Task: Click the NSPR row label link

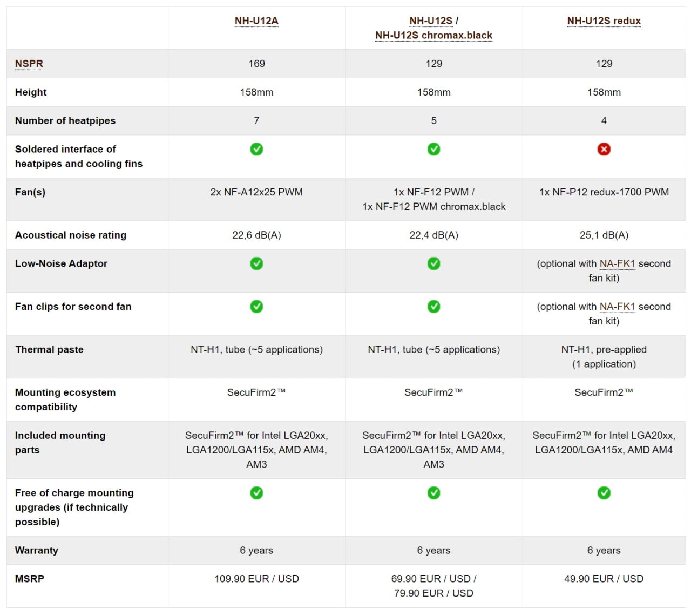Action: pos(29,64)
